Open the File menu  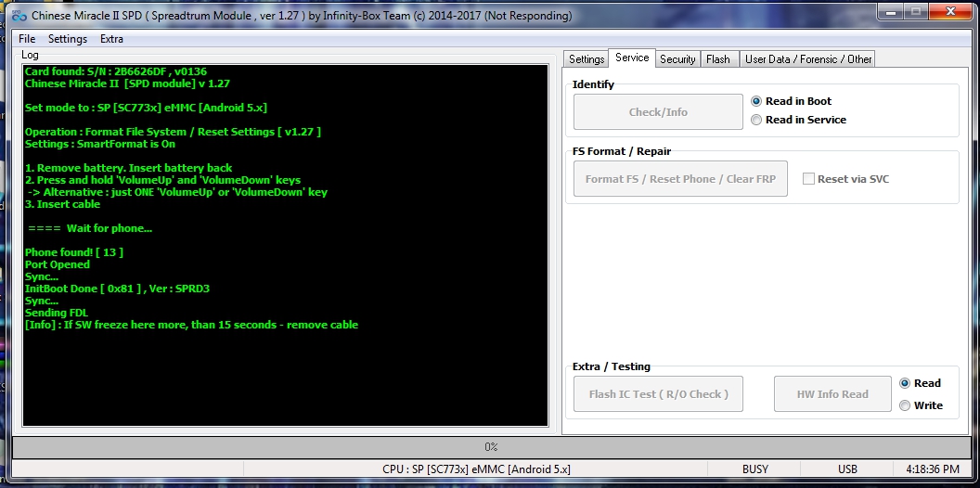[x=27, y=39]
